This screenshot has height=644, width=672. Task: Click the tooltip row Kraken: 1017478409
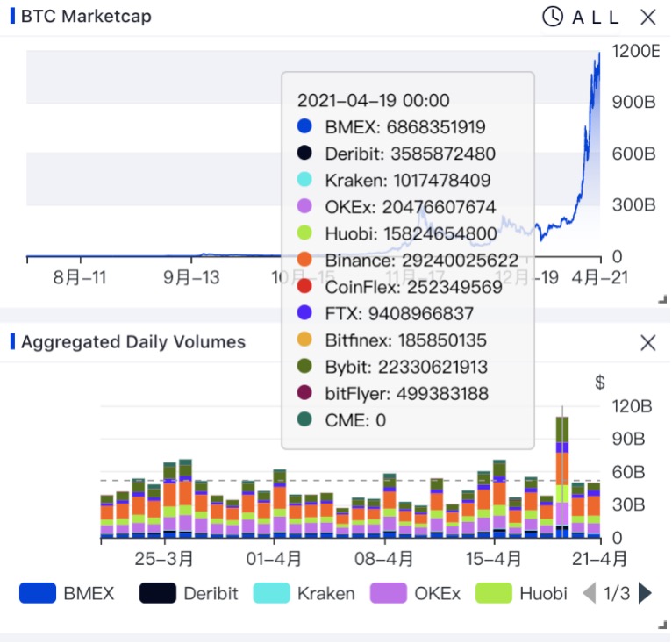[393, 180]
